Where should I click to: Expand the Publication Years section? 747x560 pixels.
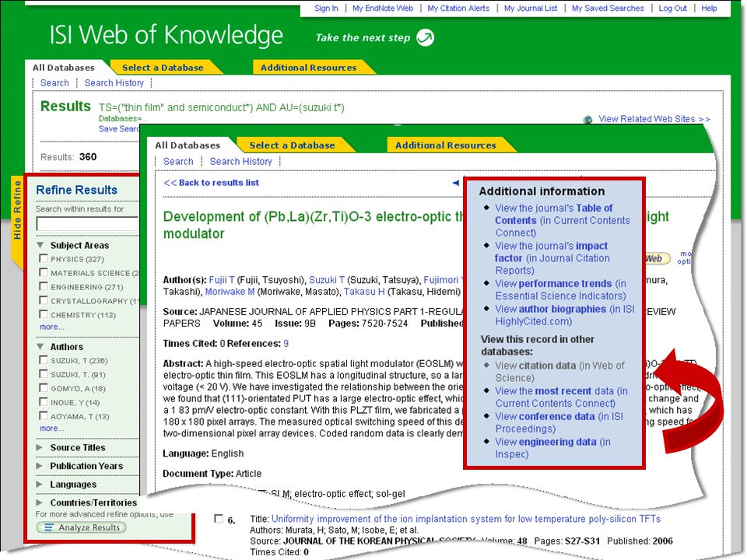tap(40, 466)
